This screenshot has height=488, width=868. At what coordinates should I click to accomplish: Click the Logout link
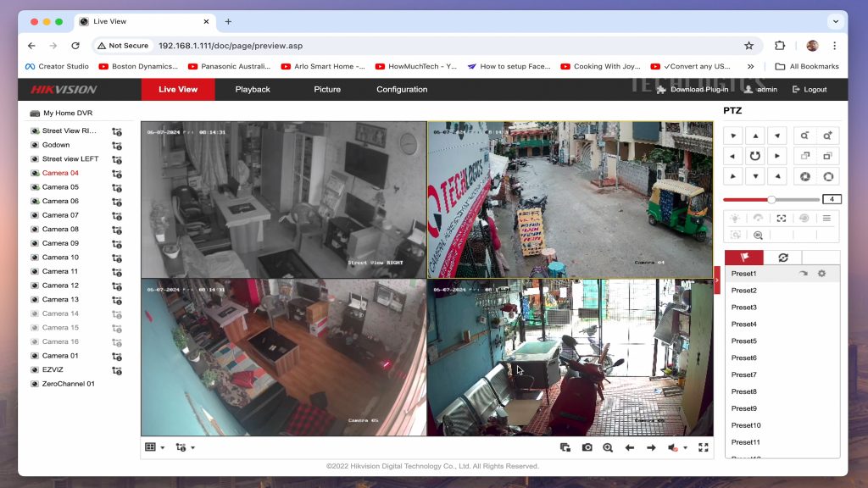[x=810, y=90]
